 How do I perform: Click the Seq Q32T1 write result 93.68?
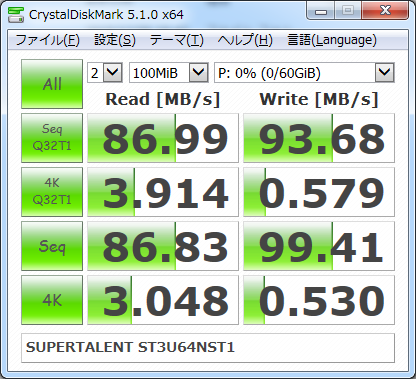pos(319,138)
